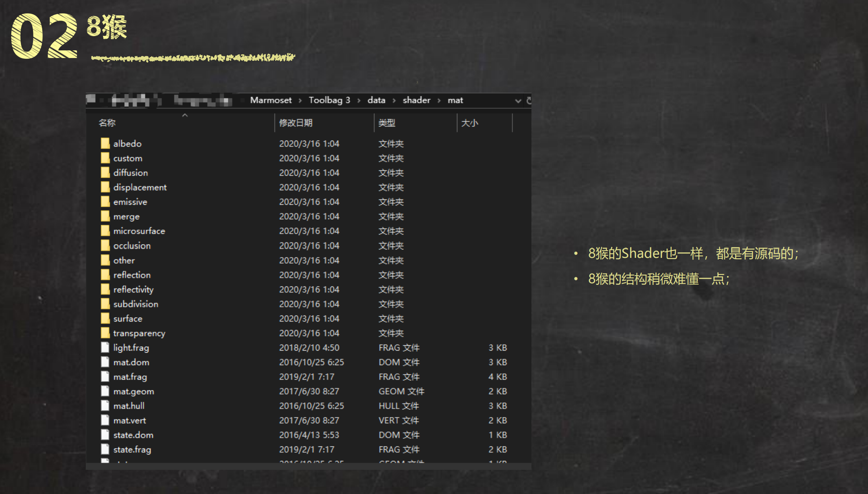Image resolution: width=868 pixels, height=494 pixels.
Task: Click the albedo folder icon
Action: click(105, 143)
